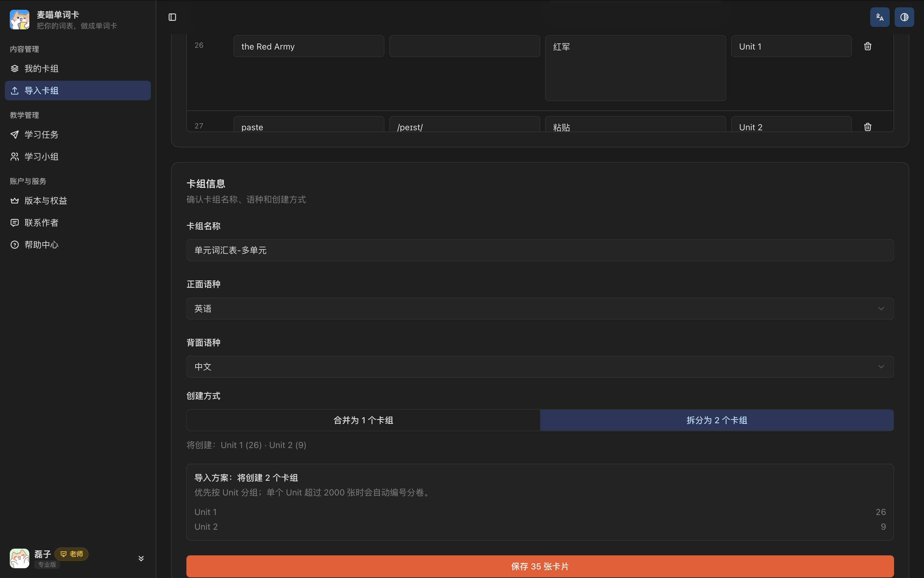Open the 正面语种 dropdown showing 英语

tap(540, 309)
